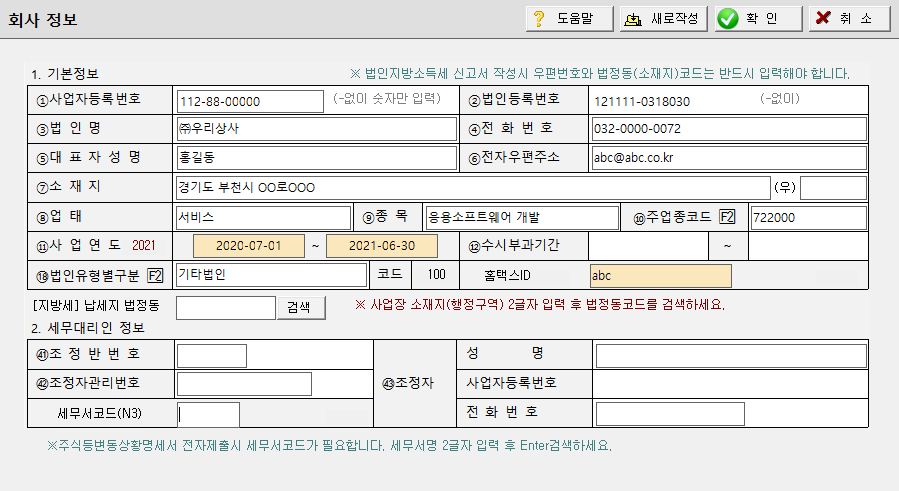
Task: Click the 사업연도 year 2021
Action: coord(144,246)
